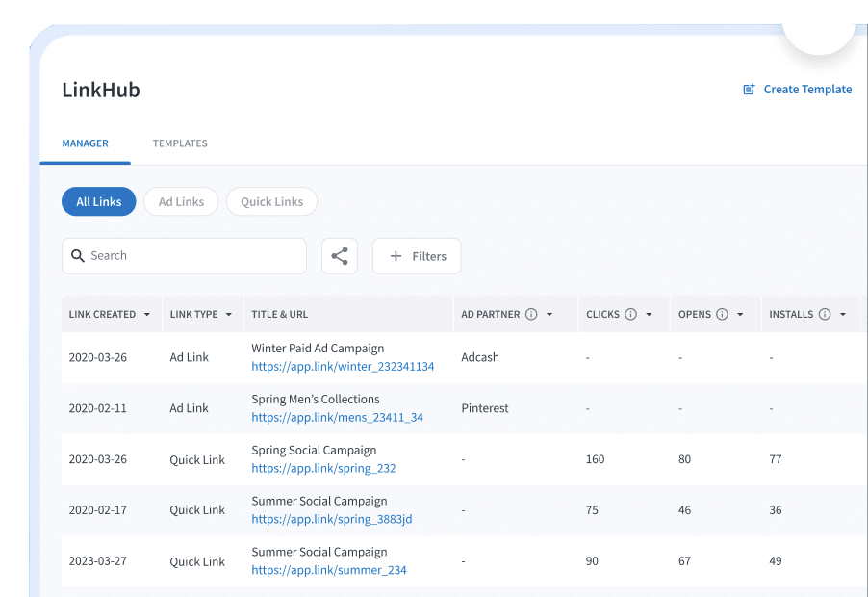Click the Clicks column info icon
The height and width of the screenshot is (597, 868).
coord(631,315)
